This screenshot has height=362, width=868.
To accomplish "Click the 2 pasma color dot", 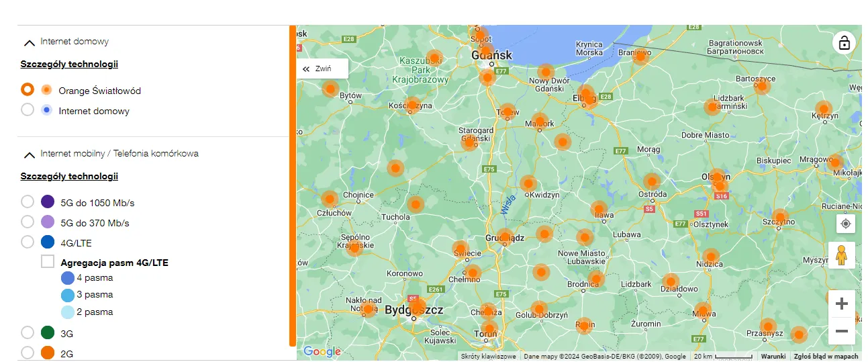I will (x=68, y=312).
